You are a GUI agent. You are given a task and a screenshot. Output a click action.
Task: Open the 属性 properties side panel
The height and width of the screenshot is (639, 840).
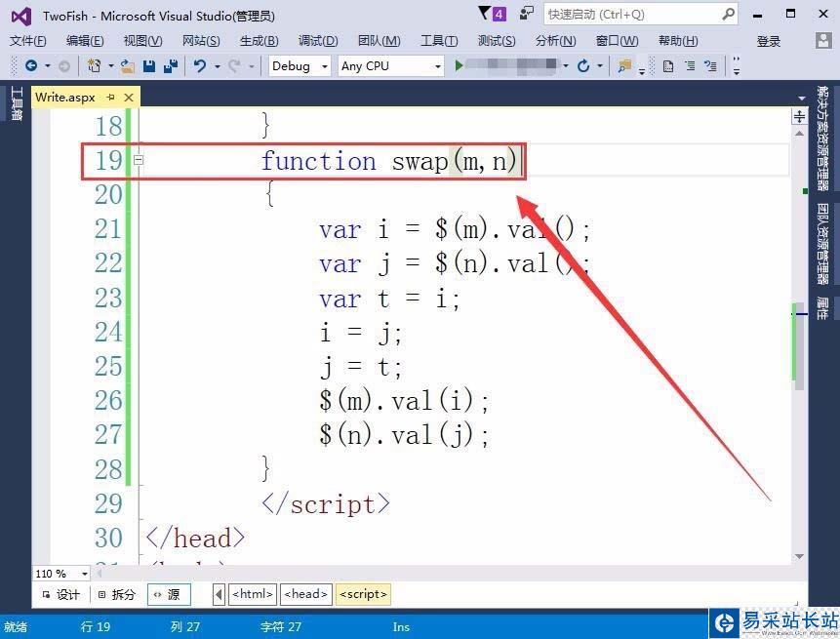[x=822, y=307]
